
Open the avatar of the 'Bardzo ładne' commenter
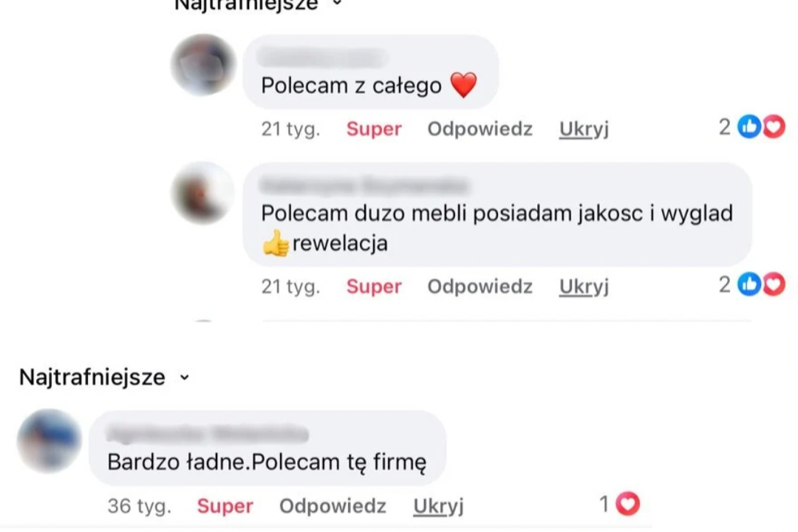pos(50,441)
